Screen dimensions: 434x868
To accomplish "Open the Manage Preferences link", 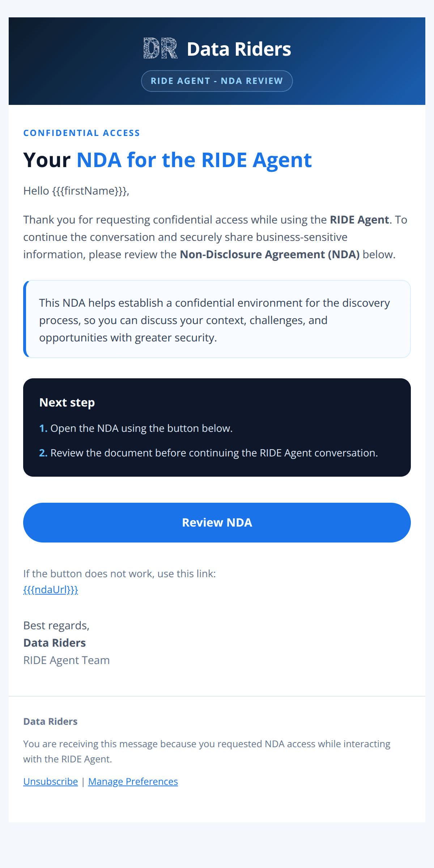I will coord(133,782).
